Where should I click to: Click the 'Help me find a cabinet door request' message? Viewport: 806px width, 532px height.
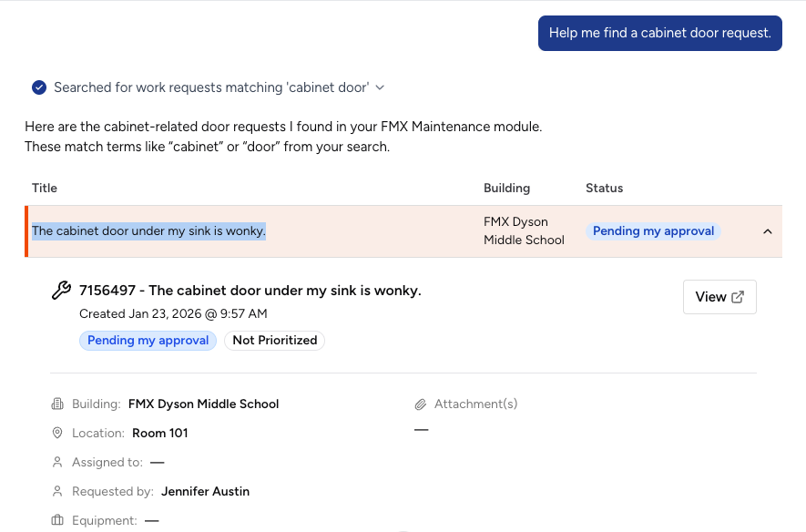coord(659,33)
